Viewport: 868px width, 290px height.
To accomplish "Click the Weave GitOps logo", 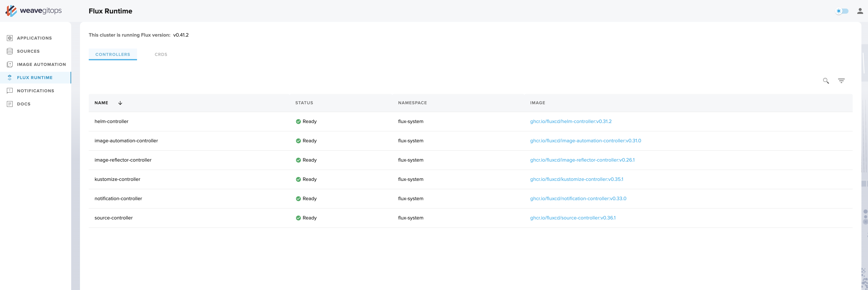I will click(x=33, y=11).
